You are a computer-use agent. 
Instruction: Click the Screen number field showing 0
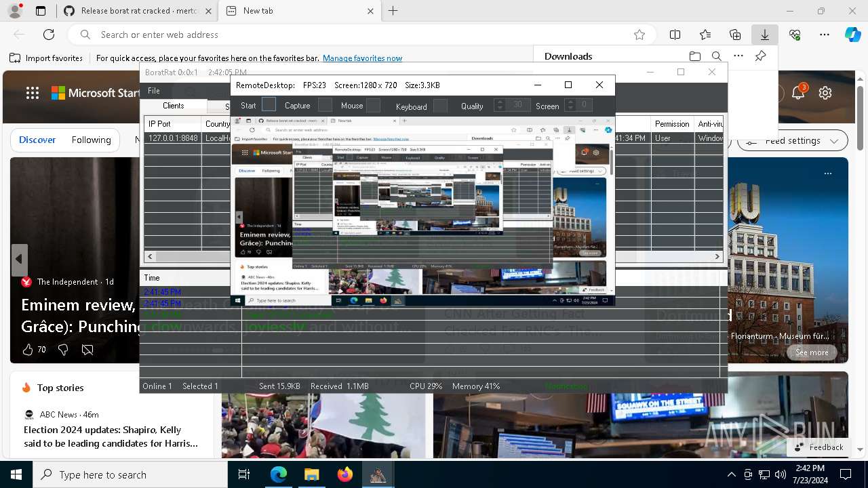[x=584, y=105]
